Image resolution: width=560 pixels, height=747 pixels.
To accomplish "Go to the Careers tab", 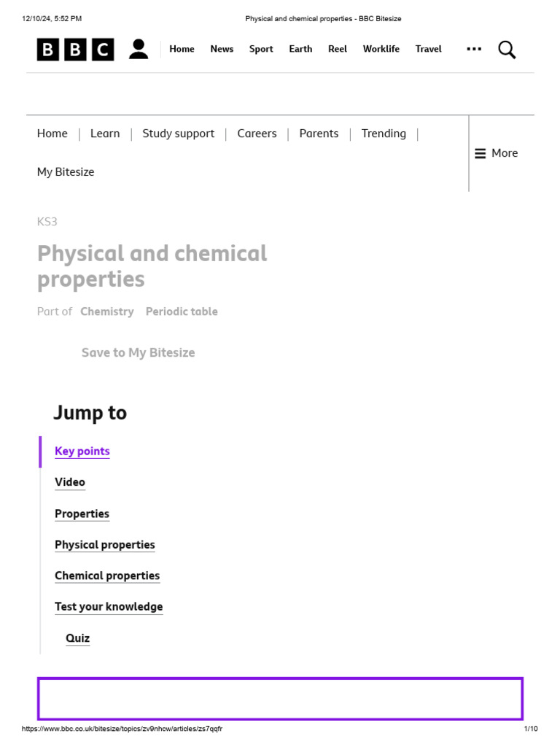I will tap(257, 133).
